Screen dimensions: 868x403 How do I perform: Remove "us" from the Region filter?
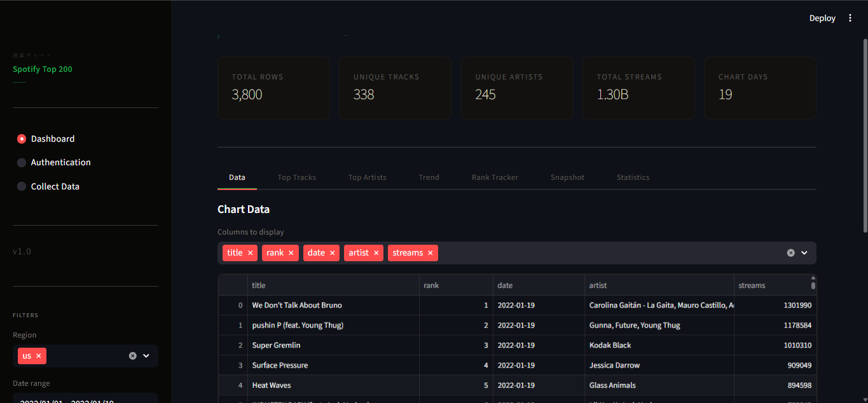click(x=38, y=355)
